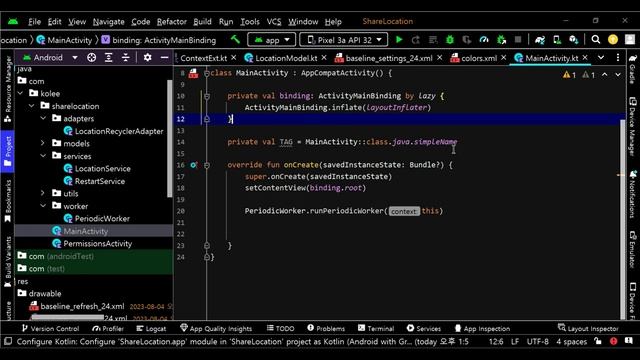Go to previous highlighted error arrow
The width and height of the screenshot is (640, 360).
tap(604, 75)
